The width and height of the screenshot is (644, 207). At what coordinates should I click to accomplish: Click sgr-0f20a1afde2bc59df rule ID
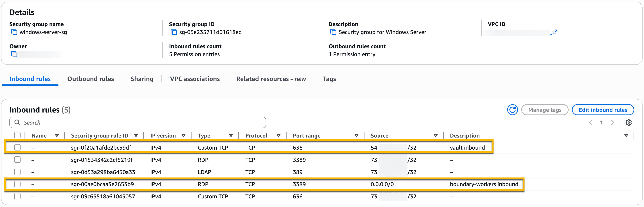(101, 147)
